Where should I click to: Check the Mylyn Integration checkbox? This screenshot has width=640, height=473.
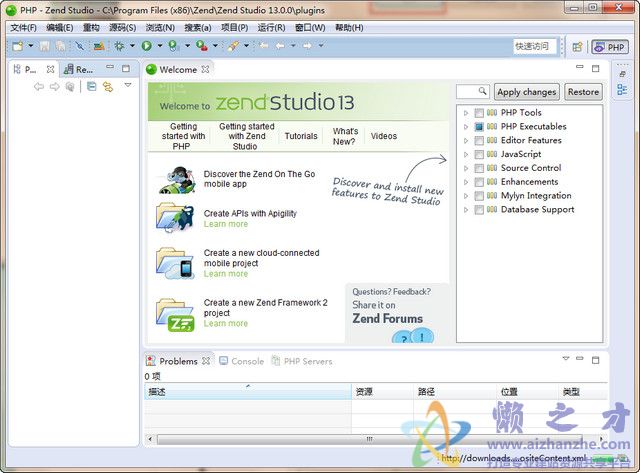[479, 196]
